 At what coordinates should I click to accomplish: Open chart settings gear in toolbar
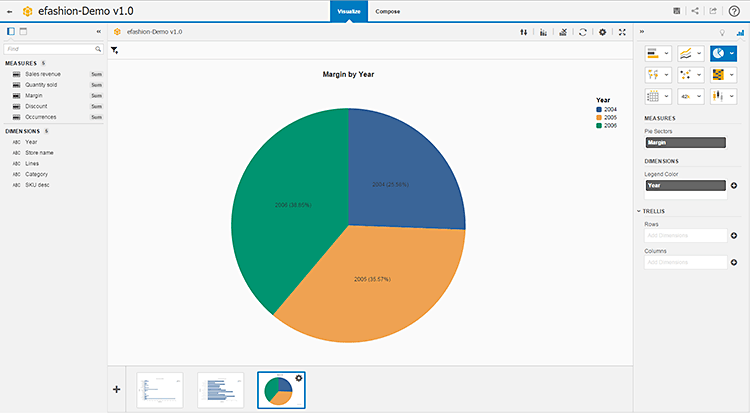[602, 32]
